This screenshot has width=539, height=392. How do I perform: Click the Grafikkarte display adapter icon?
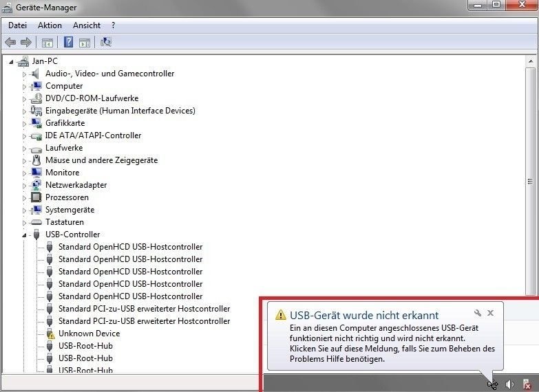[x=36, y=123]
